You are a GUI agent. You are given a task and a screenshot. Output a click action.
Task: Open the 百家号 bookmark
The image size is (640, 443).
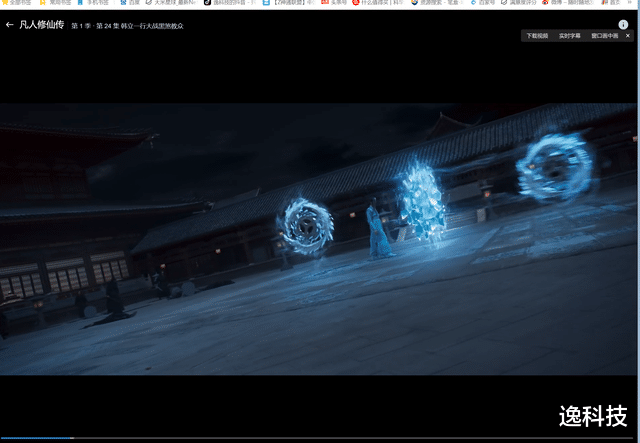(483, 2)
